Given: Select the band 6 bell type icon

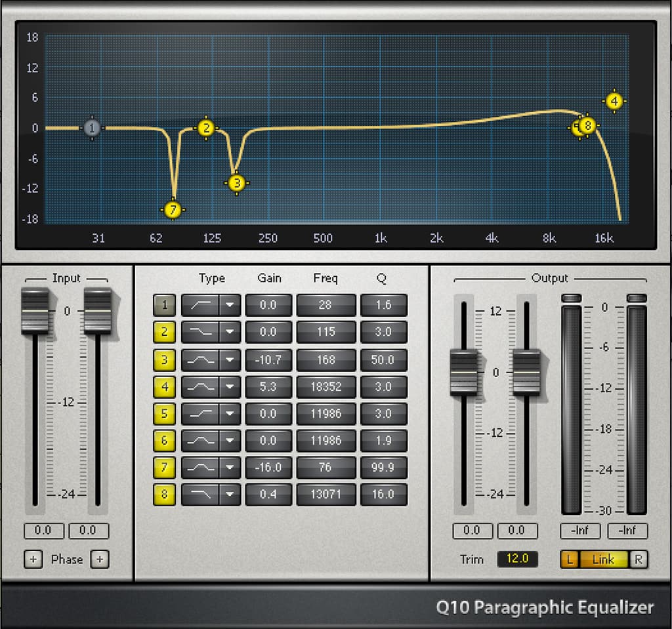Looking at the screenshot, I should pos(200,441).
